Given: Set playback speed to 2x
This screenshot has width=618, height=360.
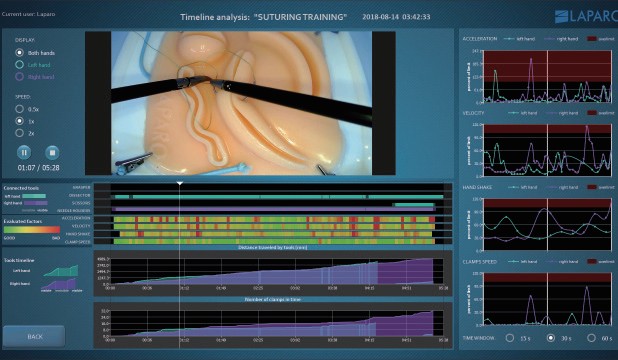Looking at the screenshot, I should click(19, 133).
